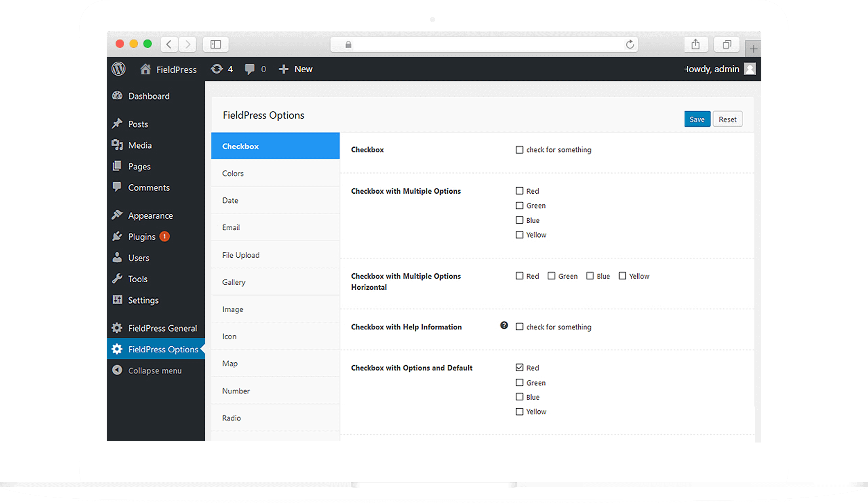The width and height of the screenshot is (868, 504).
Task: Check Green in the Horizontal options row
Action: pyautogui.click(x=551, y=276)
